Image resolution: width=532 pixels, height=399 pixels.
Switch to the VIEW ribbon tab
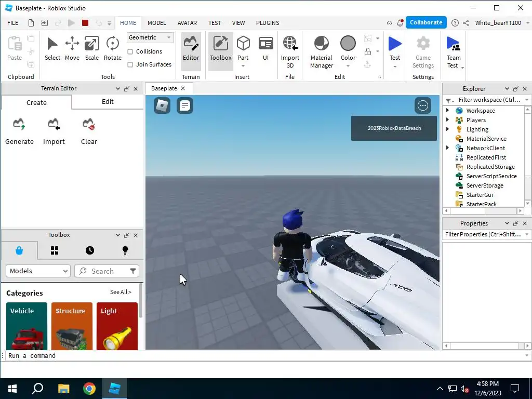click(238, 23)
